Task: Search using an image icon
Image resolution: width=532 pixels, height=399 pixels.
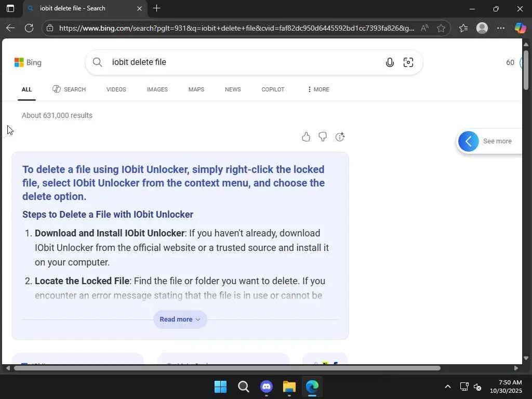Action: point(408,62)
